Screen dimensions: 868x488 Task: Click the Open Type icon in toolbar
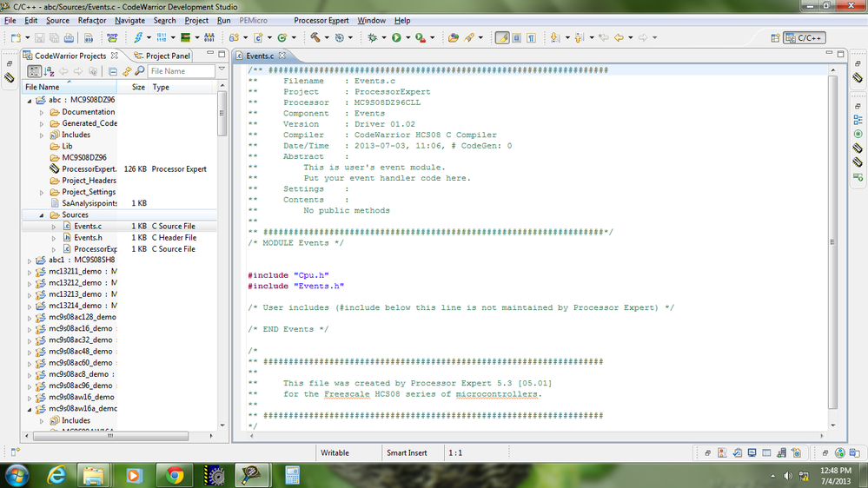454,37
